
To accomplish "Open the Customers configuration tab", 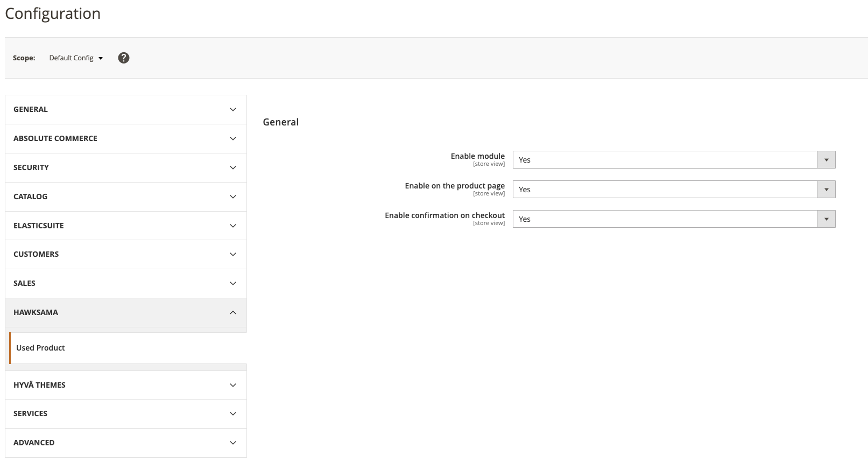I will pyautogui.click(x=36, y=254).
